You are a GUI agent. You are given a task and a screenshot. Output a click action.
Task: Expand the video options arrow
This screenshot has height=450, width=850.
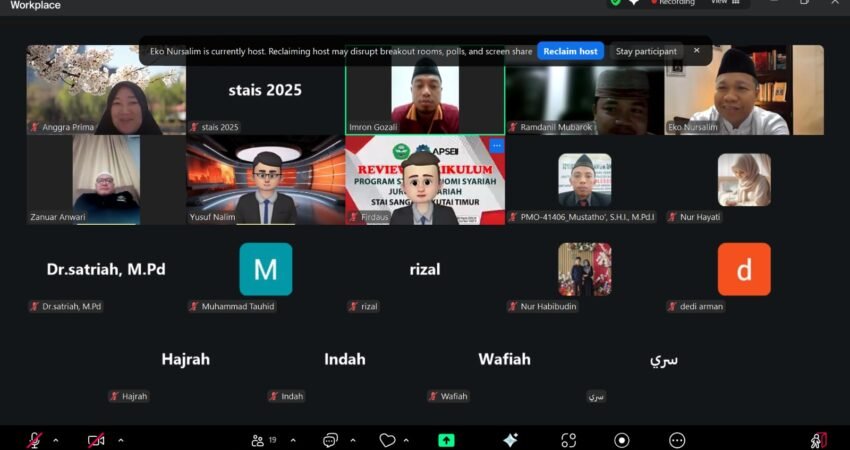[x=121, y=440]
